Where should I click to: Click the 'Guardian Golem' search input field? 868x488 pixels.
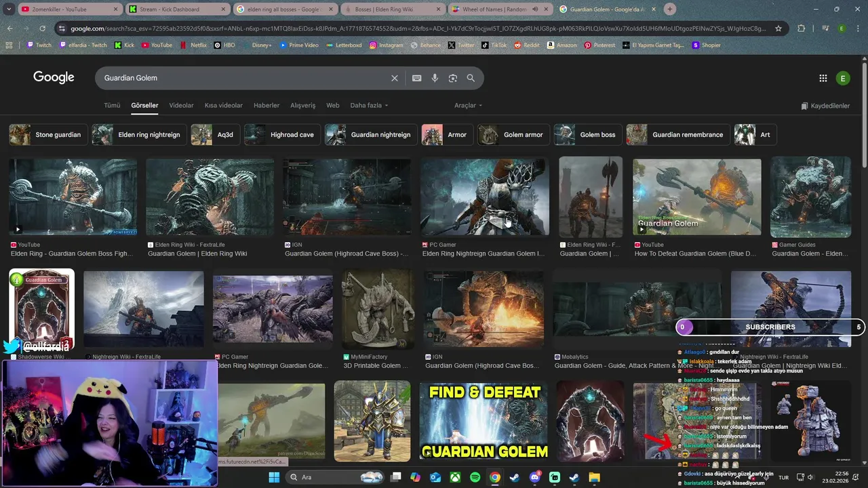(x=244, y=78)
